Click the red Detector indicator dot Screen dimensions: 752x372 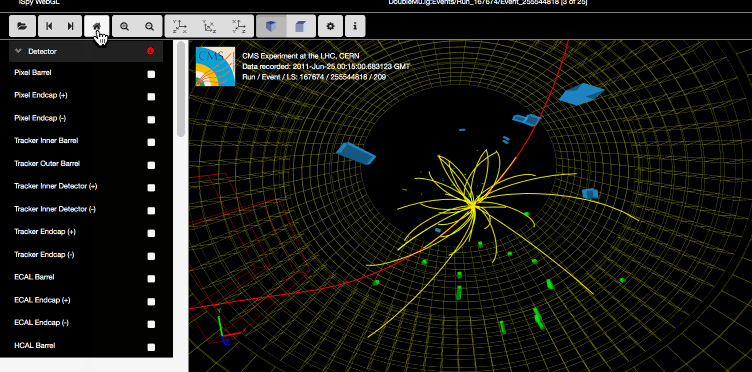click(151, 51)
